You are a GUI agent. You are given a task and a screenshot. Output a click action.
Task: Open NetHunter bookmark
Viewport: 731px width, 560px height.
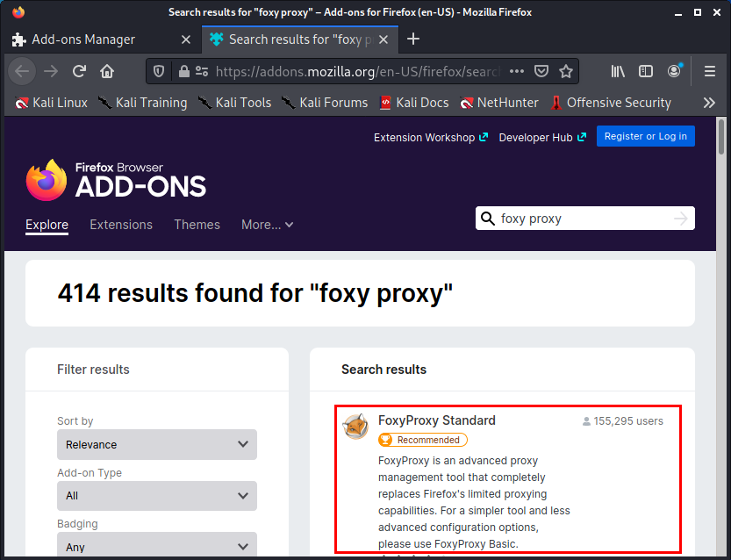[x=498, y=103]
